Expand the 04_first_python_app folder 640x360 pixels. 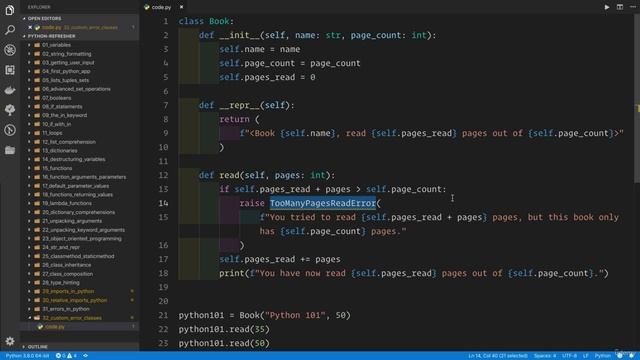(66, 71)
